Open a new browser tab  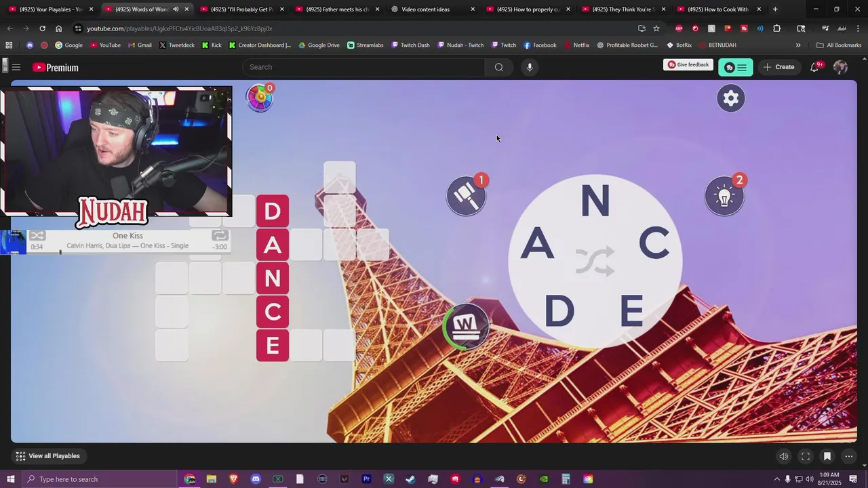[775, 9]
